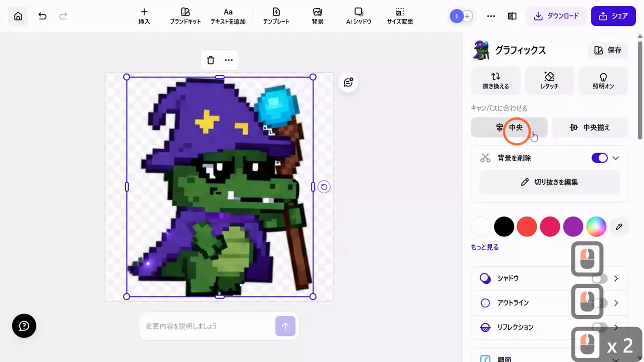Viewport: 644px width, 362px height.
Task: Open the AI シャドウ tool
Action: (x=358, y=16)
